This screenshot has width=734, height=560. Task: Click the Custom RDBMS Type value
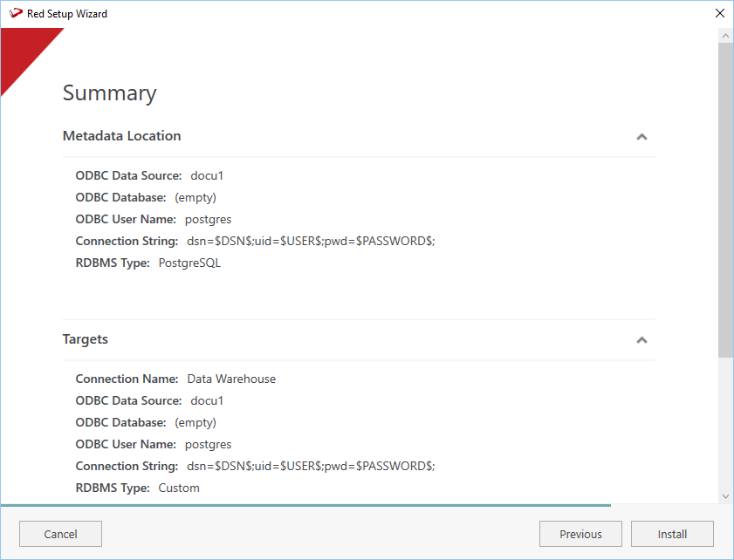coord(179,488)
